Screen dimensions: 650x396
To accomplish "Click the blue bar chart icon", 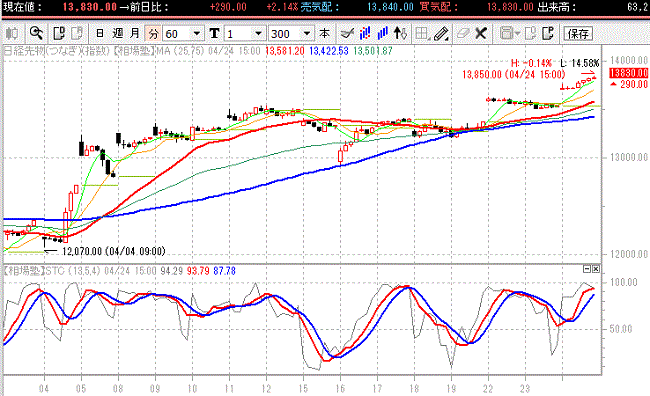I will [x=382, y=33].
